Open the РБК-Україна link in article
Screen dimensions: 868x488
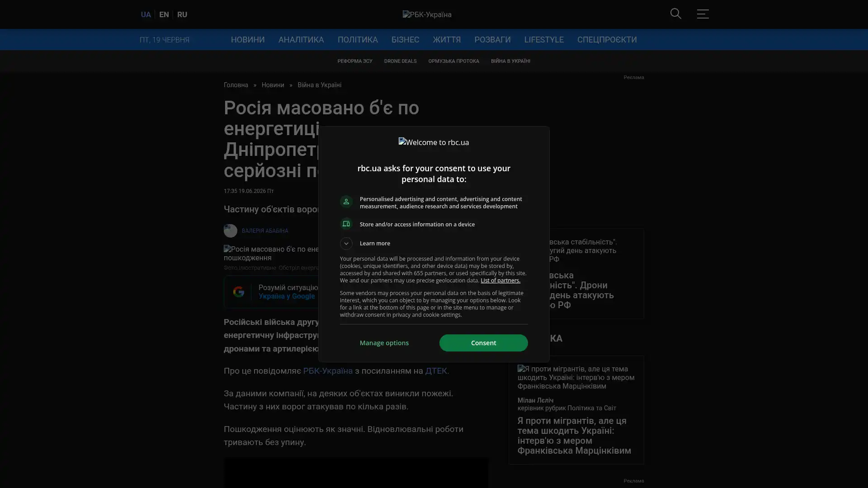[328, 371]
